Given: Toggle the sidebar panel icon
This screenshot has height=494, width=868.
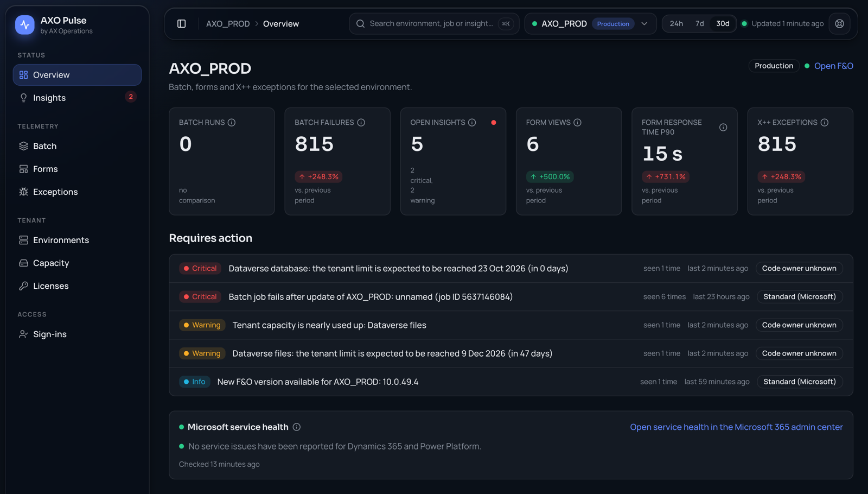Looking at the screenshot, I should [x=182, y=24].
